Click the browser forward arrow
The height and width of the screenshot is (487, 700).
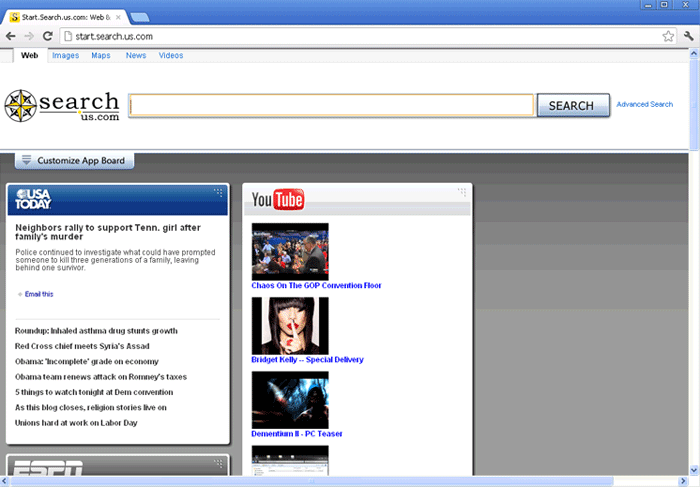(x=30, y=36)
